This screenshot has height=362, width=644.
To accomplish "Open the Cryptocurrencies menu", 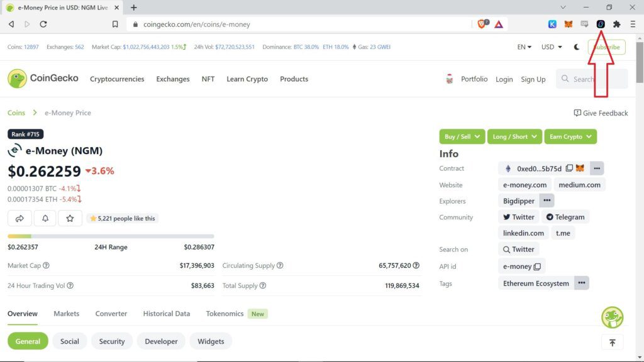I will pyautogui.click(x=117, y=79).
